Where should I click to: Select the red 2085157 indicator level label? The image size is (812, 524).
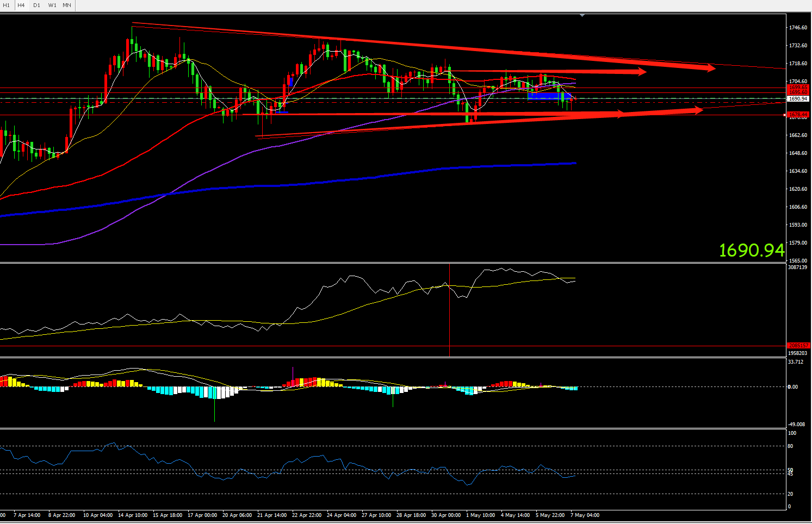(798, 346)
